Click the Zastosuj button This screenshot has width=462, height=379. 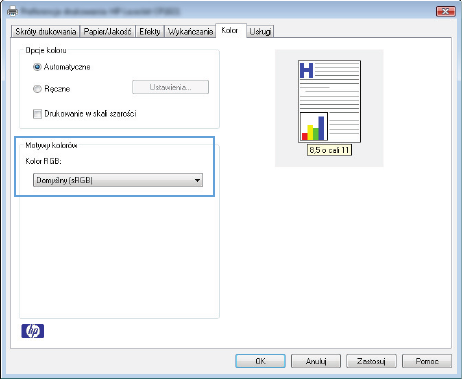pyautogui.click(x=371, y=361)
